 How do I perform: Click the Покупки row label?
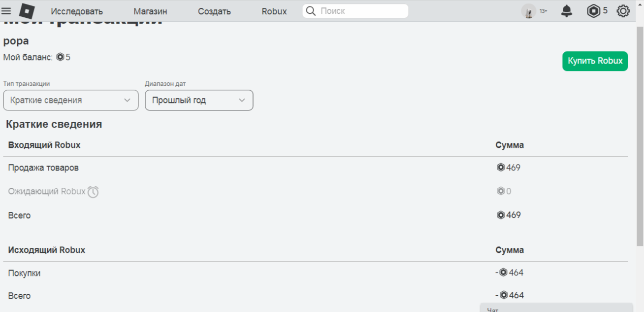click(x=24, y=273)
